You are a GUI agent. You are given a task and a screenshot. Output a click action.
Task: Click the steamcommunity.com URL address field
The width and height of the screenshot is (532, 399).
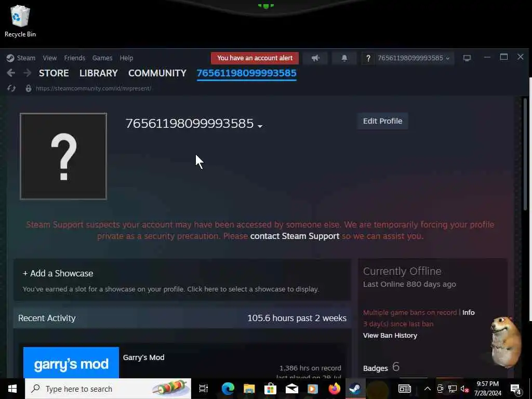coord(94,88)
